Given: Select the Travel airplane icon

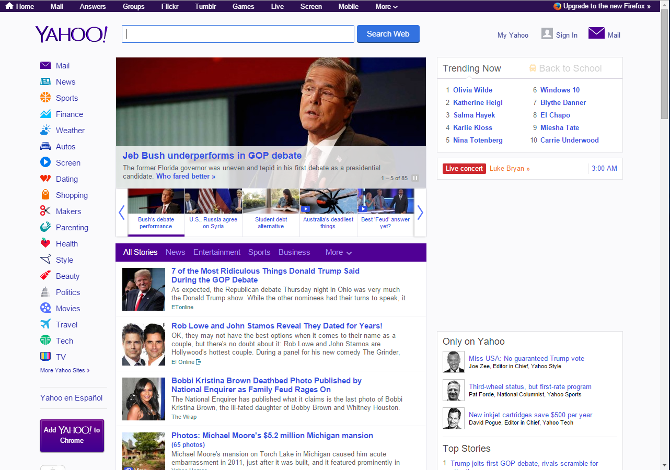Looking at the screenshot, I should click(x=46, y=324).
